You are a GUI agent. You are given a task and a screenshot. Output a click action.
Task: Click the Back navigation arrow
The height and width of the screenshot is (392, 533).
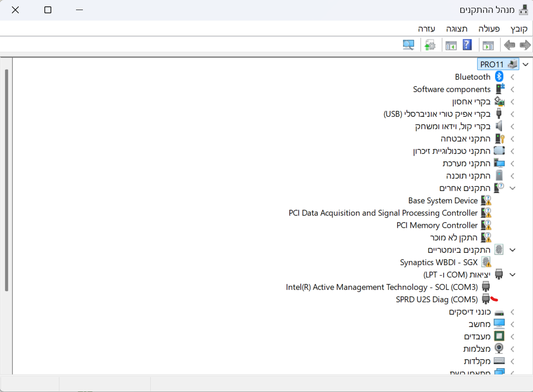point(525,44)
